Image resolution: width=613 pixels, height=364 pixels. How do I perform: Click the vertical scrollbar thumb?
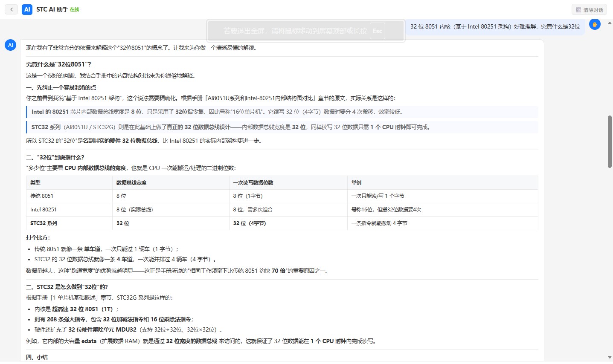(610, 142)
